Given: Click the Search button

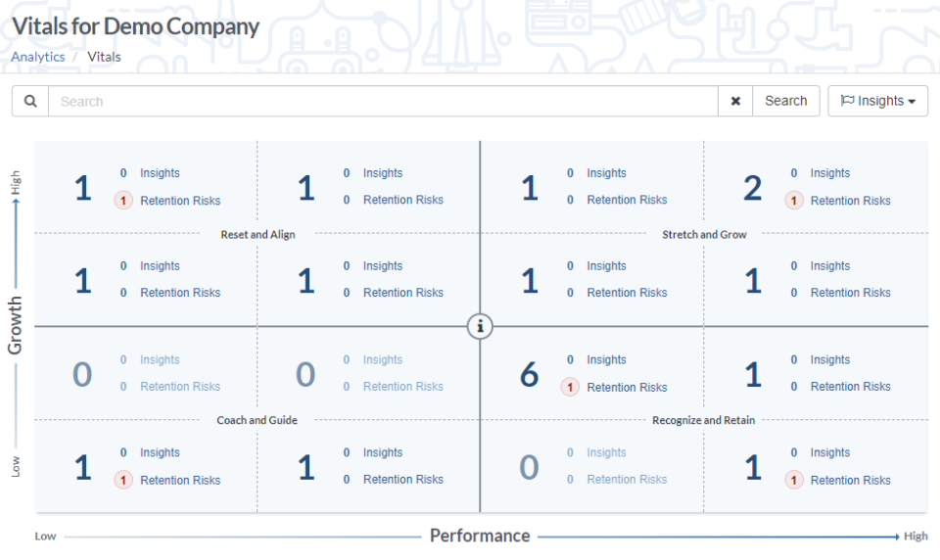Looking at the screenshot, I should tap(785, 101).
